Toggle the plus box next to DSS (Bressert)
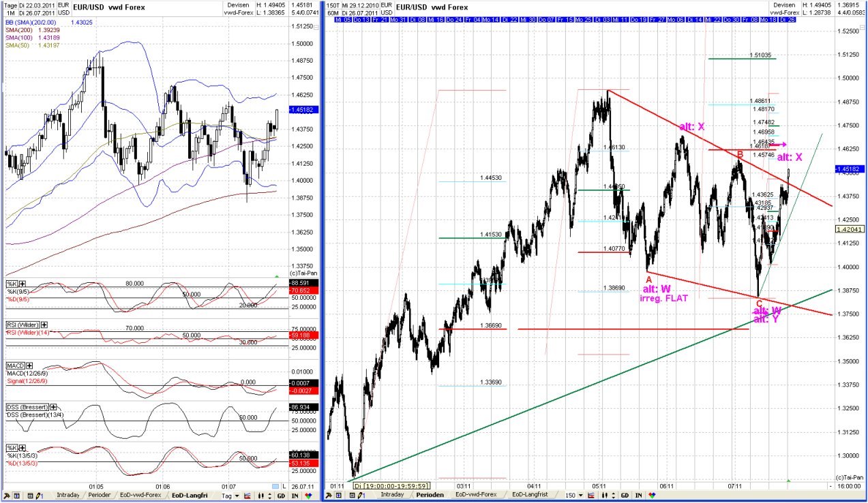The width and height of the screenshot is (868, 503). coord(53,408)
